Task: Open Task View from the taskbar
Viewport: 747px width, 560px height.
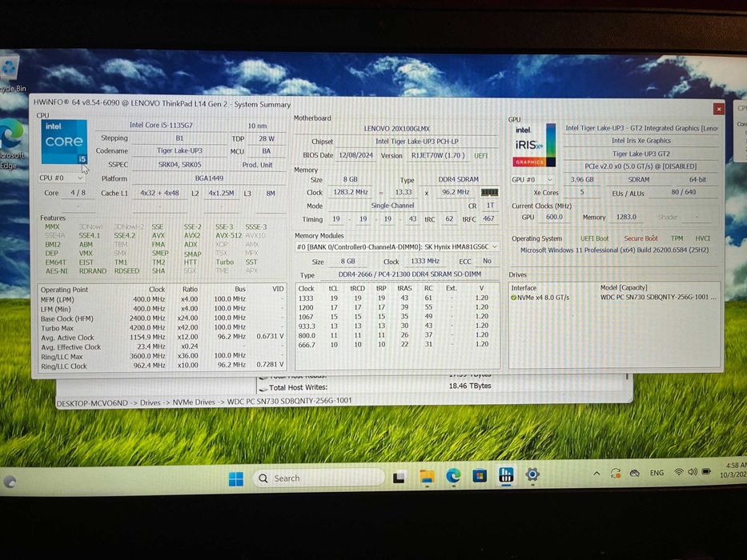Action: click(400, 477)
